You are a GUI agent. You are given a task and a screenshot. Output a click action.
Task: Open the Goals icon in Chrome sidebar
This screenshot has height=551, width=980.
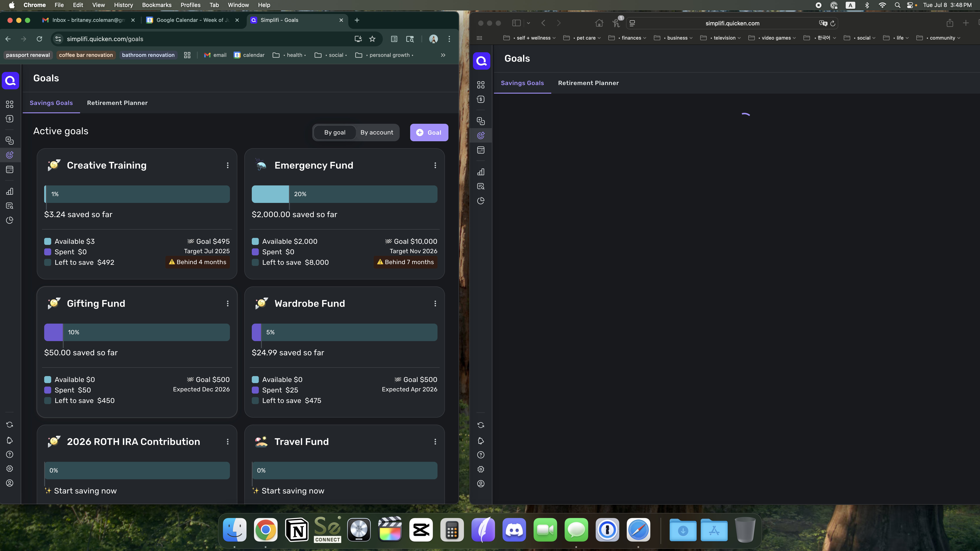pyautogui.click(x=10, y=155)
